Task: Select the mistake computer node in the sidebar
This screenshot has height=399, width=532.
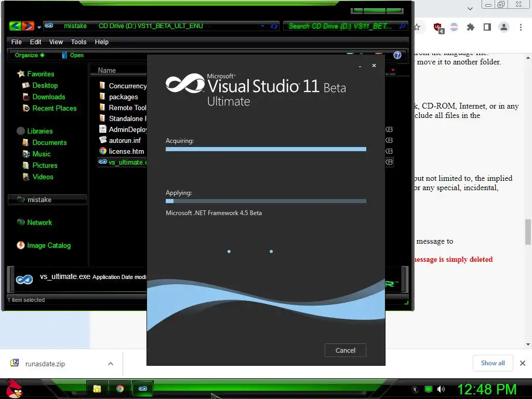Action: tap(47, 199)
